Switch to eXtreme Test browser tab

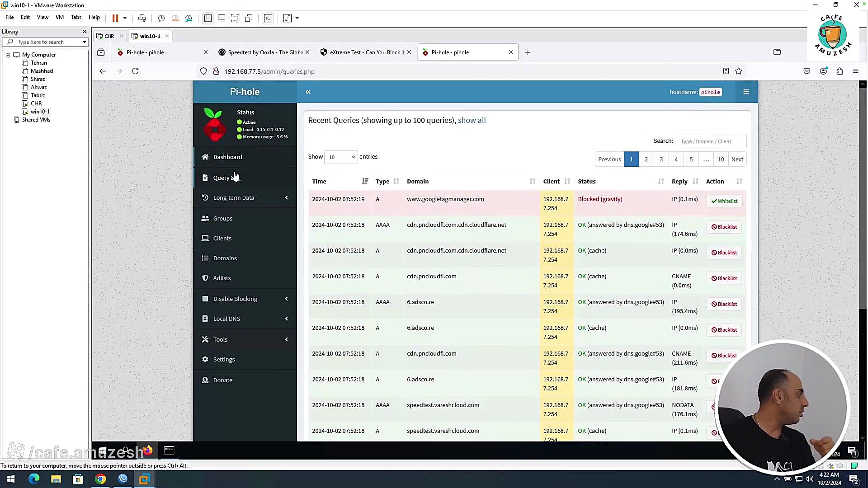coord(366,52)
